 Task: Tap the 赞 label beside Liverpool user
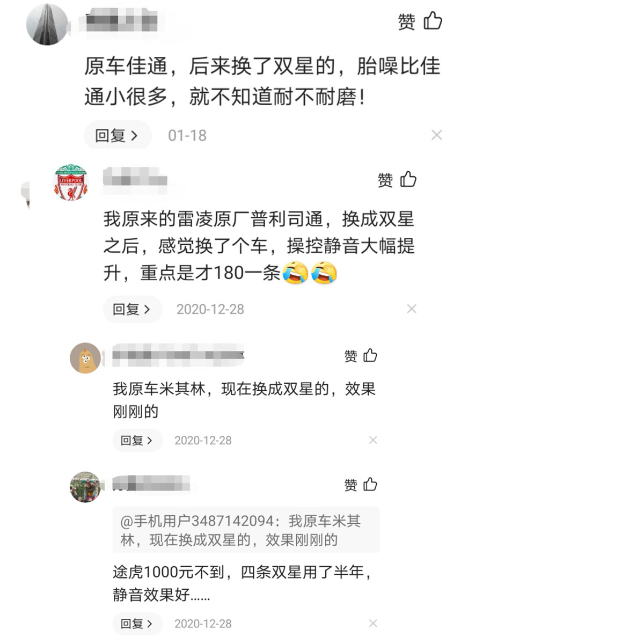[385, 180]
